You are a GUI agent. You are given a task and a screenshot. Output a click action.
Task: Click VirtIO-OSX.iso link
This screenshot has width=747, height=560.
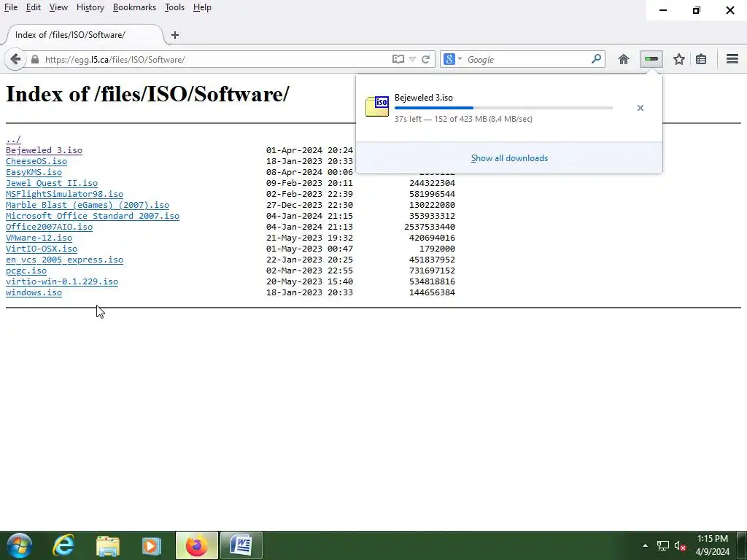[x=42, y=249]
